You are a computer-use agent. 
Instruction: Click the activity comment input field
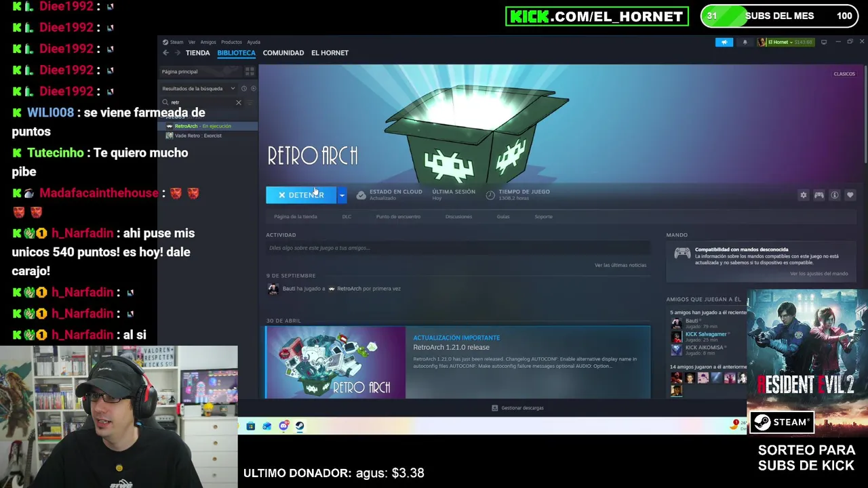tap(458, 248)
